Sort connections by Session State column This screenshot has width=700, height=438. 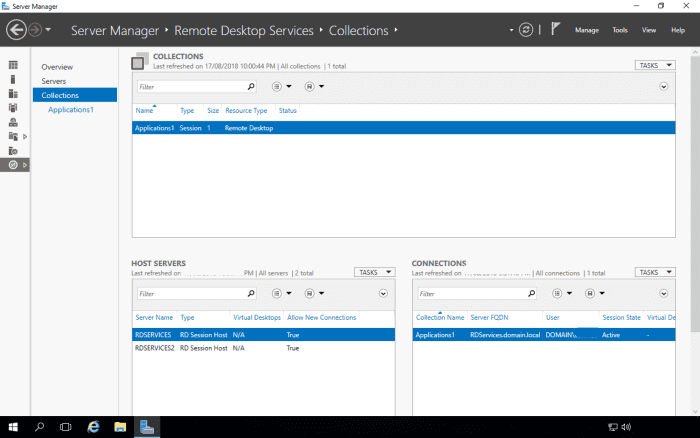coord(621,317)
